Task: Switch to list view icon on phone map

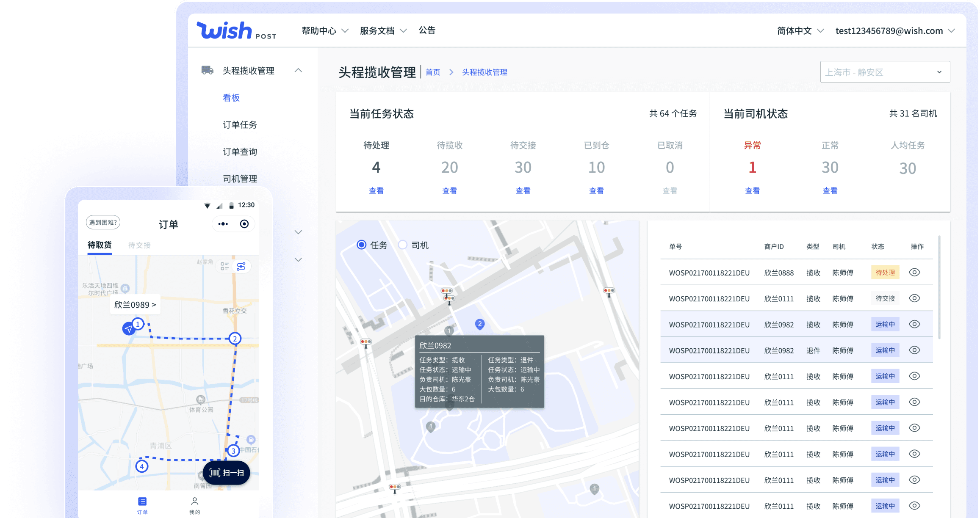Action: [x=224, y=266]
